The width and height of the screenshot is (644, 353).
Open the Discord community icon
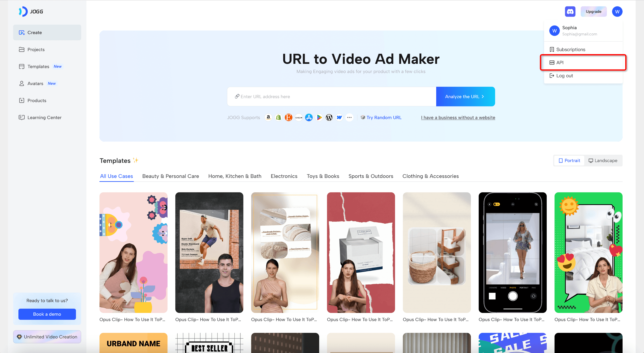[x=570, y=12]
